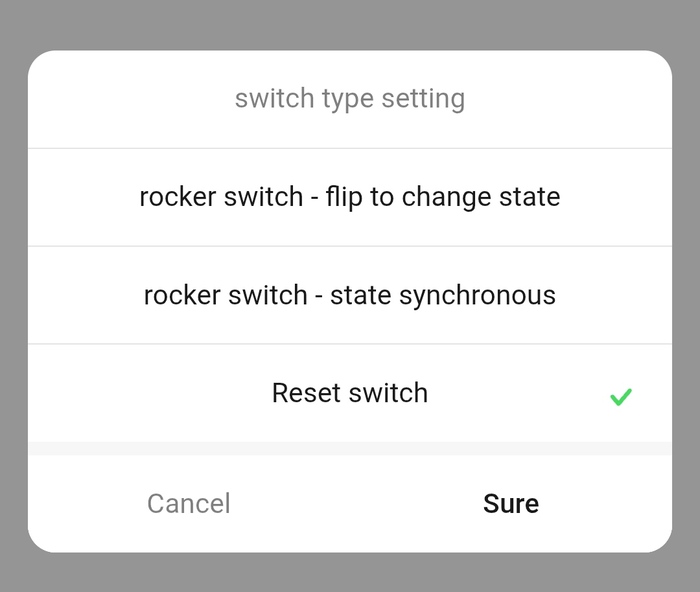Select rocker switch - flip to change state
The image size is (700, 592).
(x=349, y=197)
